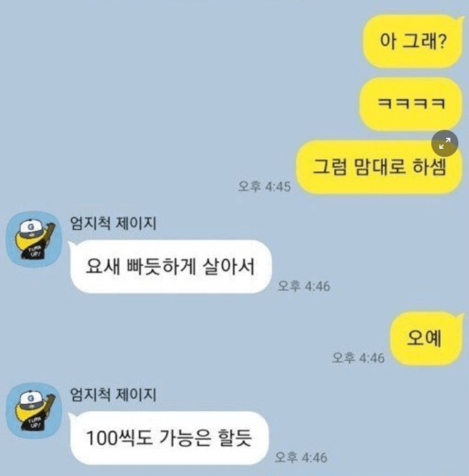Tap the '요새 빠듯하게 살아서' white bubble
This screenshot has width=469, height=476.
click(x=170, y=267)
